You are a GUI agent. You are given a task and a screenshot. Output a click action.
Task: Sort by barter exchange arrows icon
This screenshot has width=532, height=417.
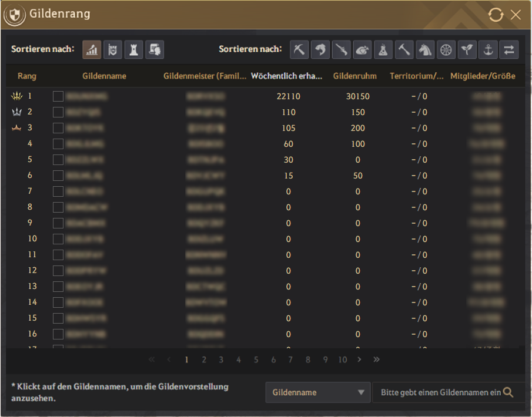(x=509, y=50)
